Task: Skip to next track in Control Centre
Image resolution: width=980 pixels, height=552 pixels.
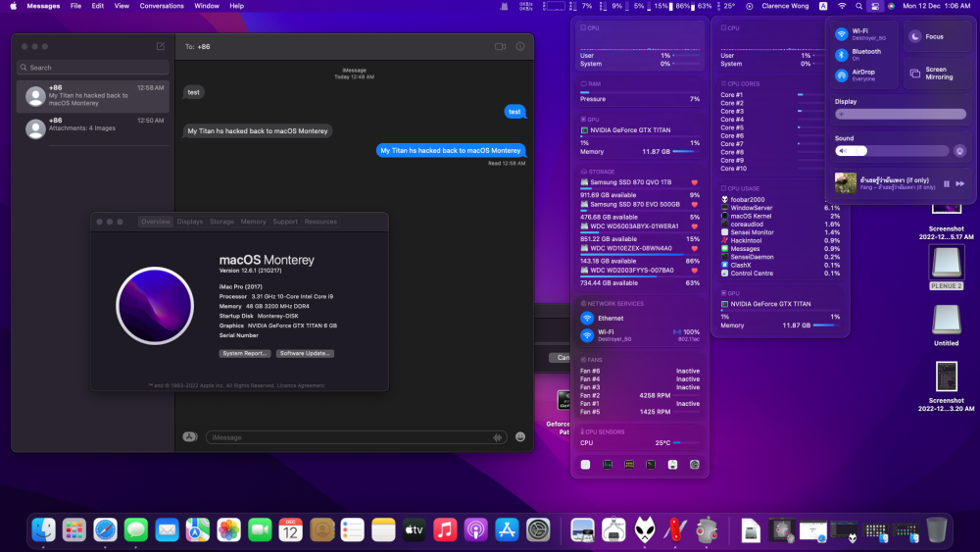Action: (x=960, y=183)
